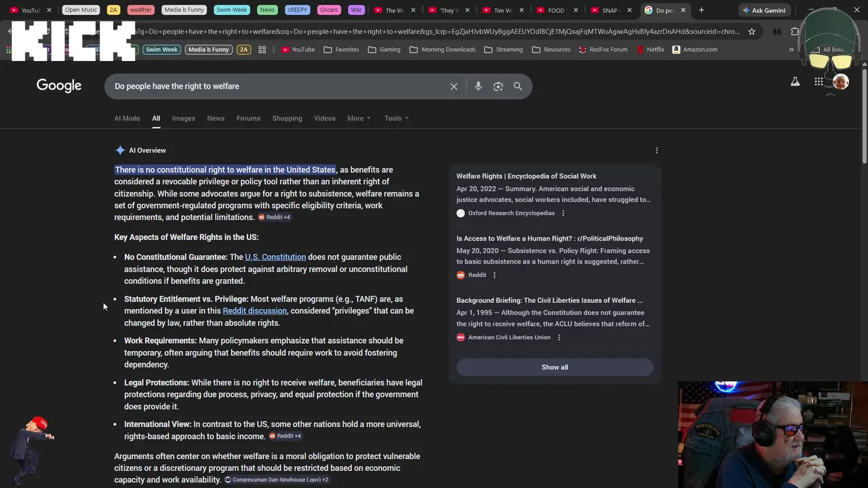This screenshot has height=488, width=868.
Task: Select the Shopping search tab
Action: click(x=287, y=118)
